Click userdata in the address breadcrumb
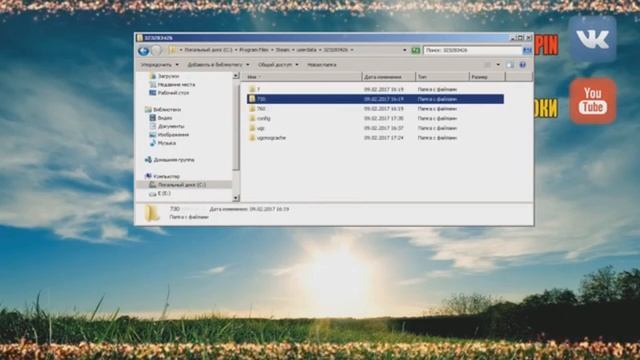640x360 pixels. tap(307, 50)
